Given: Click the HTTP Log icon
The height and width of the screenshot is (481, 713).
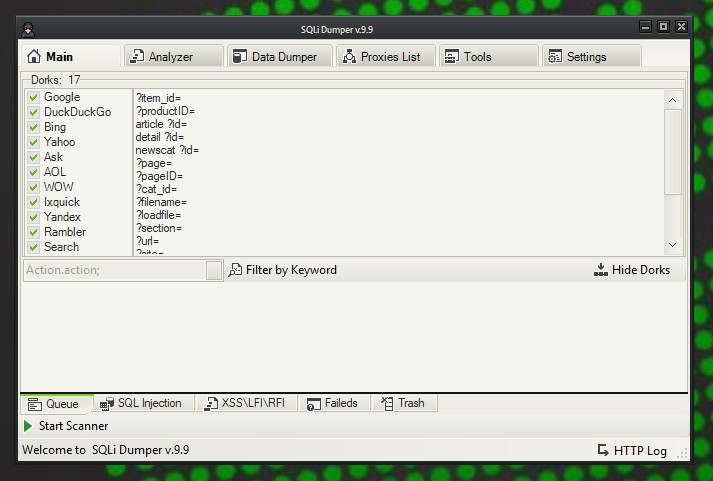Looking at the screenshot, I should coord(603,450).
